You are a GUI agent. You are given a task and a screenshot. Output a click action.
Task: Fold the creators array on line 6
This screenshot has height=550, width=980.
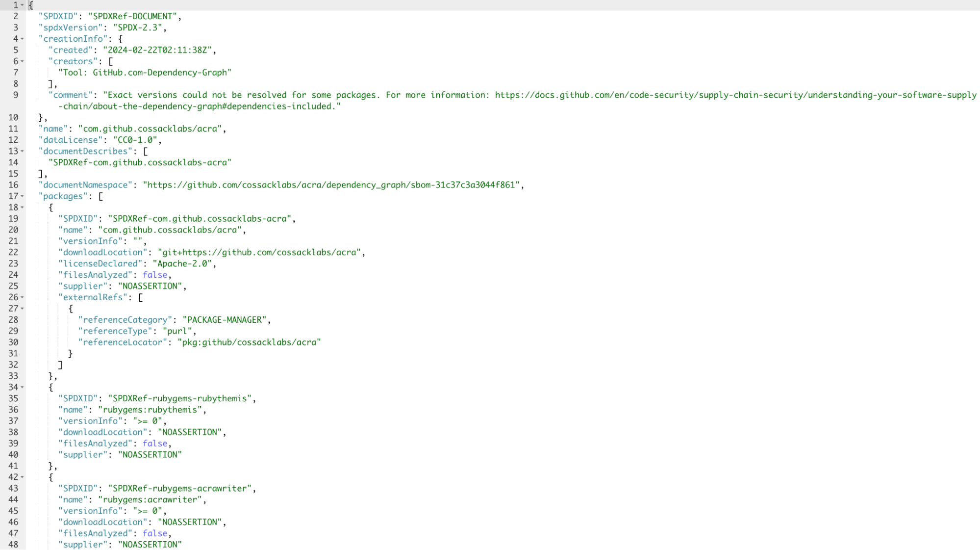click(x=22, y=61)
